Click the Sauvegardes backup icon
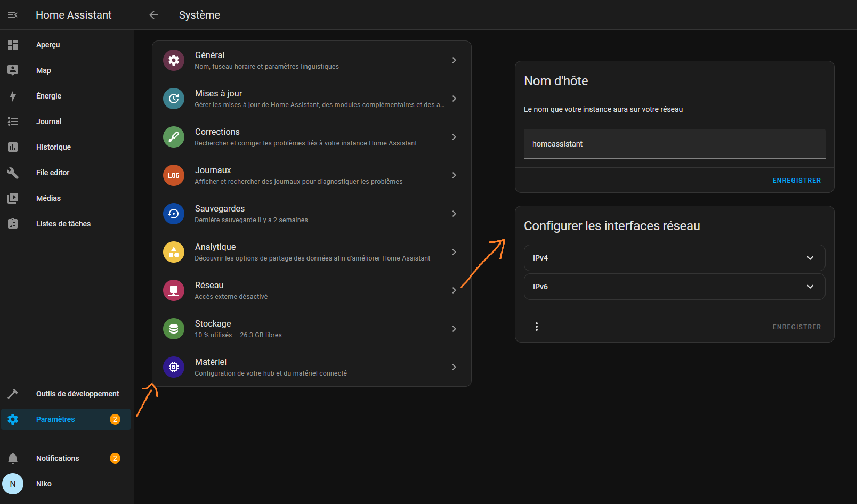Viewport: 857px width, 504px height. 173,214
